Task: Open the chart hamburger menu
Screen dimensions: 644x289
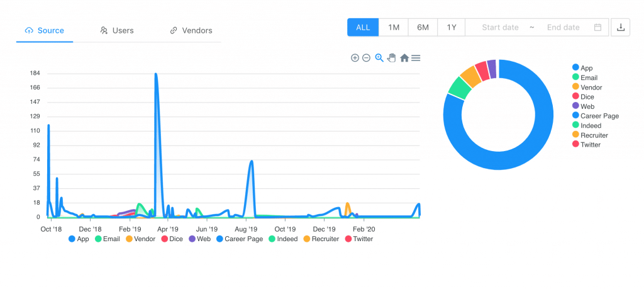Action: click(416, 58)
